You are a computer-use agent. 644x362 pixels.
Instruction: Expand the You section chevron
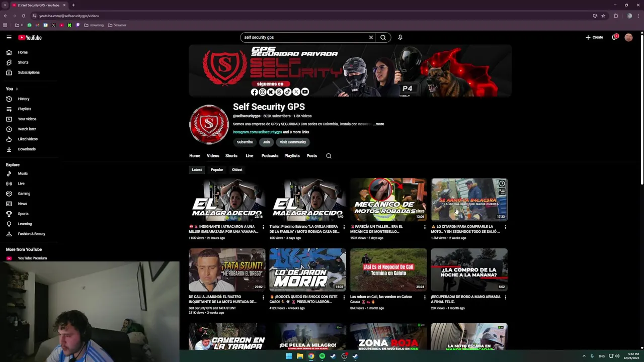point(17,89)
